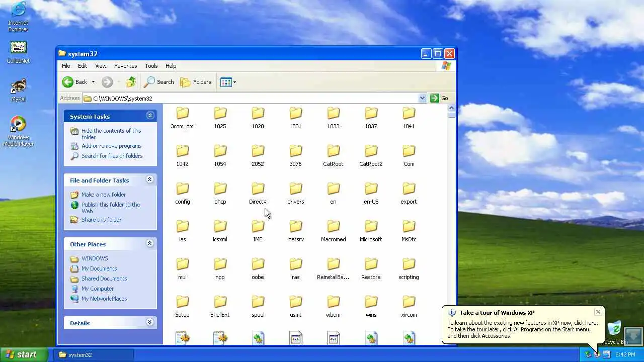Click system32 taskbar button
The width and height of the screenshot is (644, 362).
(x=94, y=354)
